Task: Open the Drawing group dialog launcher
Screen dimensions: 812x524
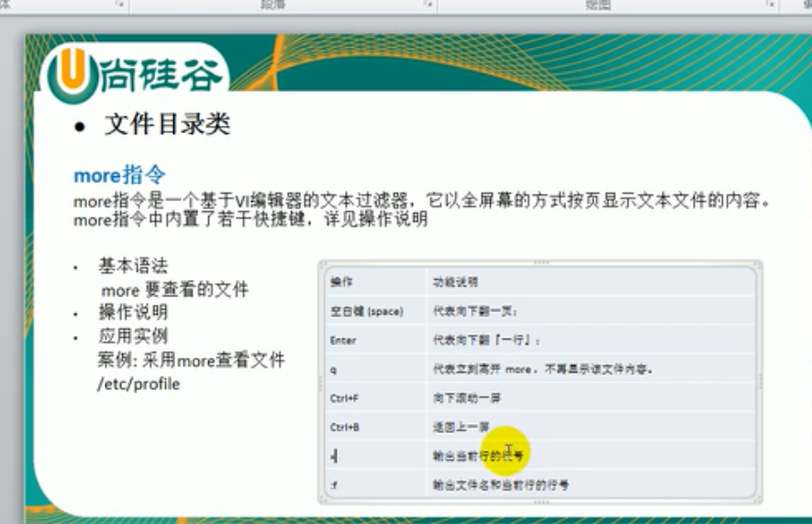Action: (x=771, y=5)
